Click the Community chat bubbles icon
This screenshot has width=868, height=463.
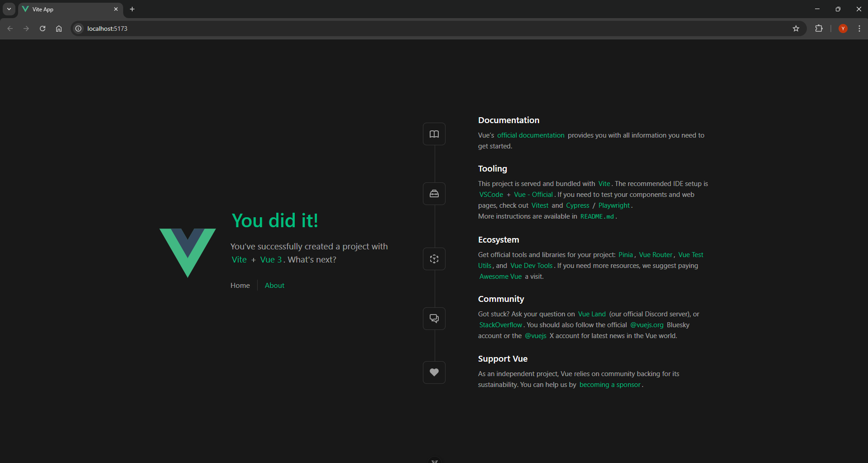pyautogui.click(x=434, y=319)
